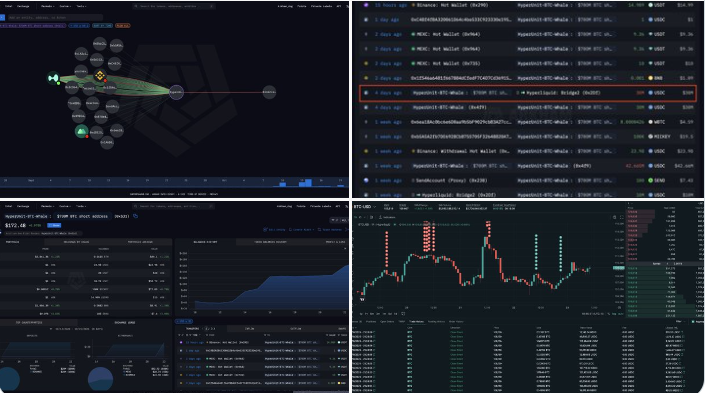Select the lone node at the red line's end
The width and height of the screenshot is (706, 393).
[269, 92]
